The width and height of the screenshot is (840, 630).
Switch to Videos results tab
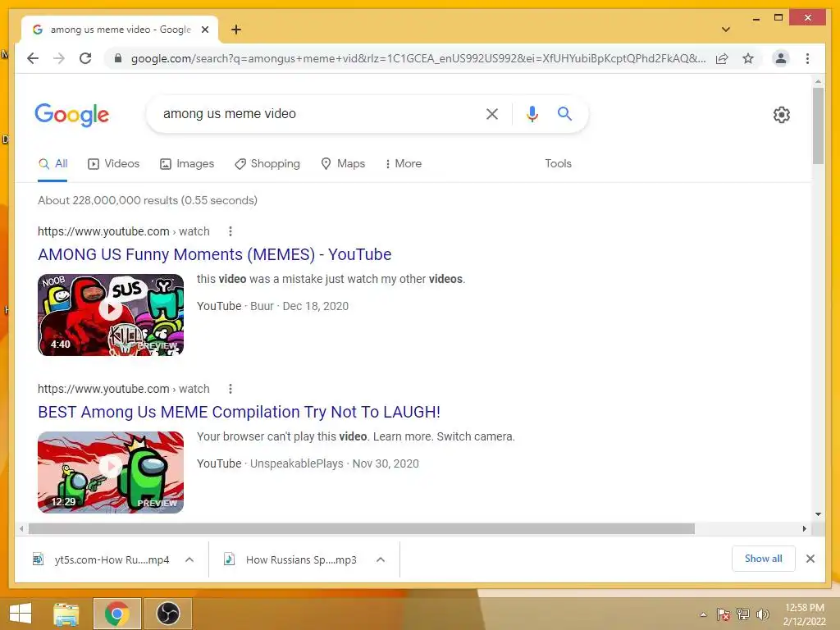(x=113, y=164)
